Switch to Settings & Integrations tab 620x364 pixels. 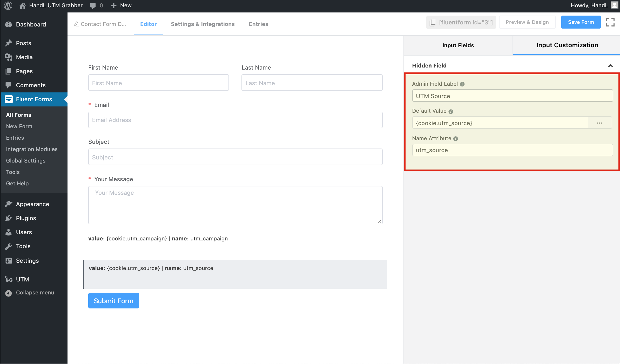[x=203, y=24]
